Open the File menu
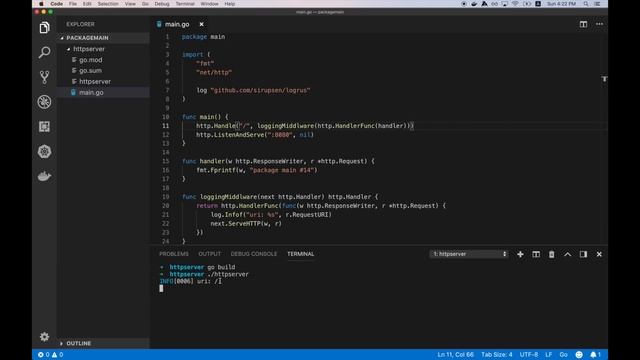 point(73,4)
